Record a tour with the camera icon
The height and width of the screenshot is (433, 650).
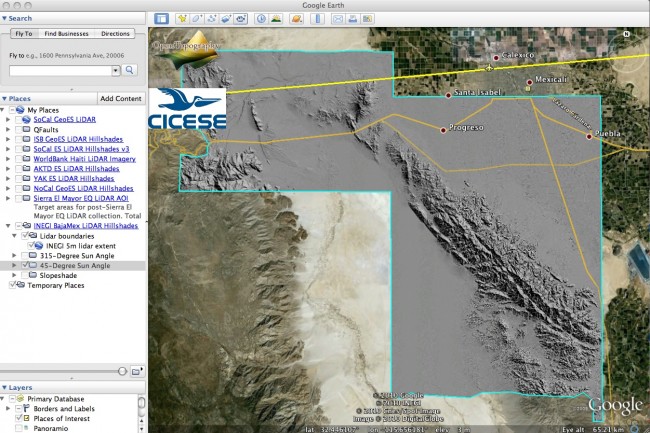pyautogui.click(x=241, y=19)
